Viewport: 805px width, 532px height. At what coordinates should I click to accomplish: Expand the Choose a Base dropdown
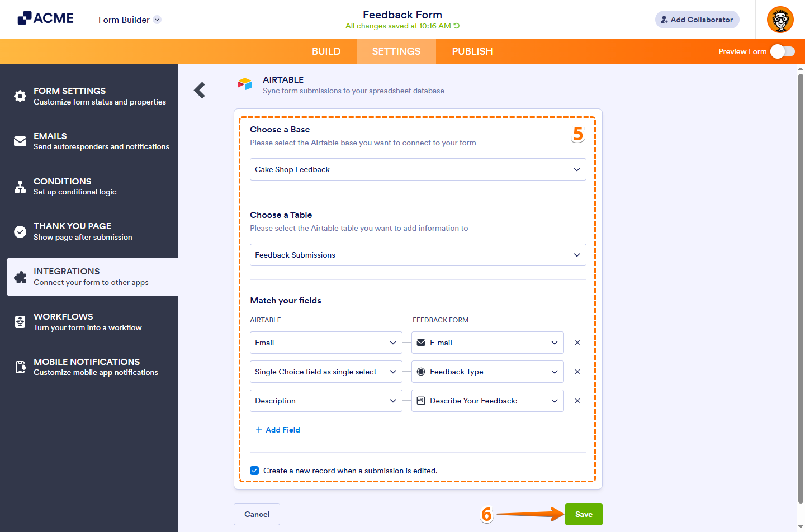click(418, 169)
